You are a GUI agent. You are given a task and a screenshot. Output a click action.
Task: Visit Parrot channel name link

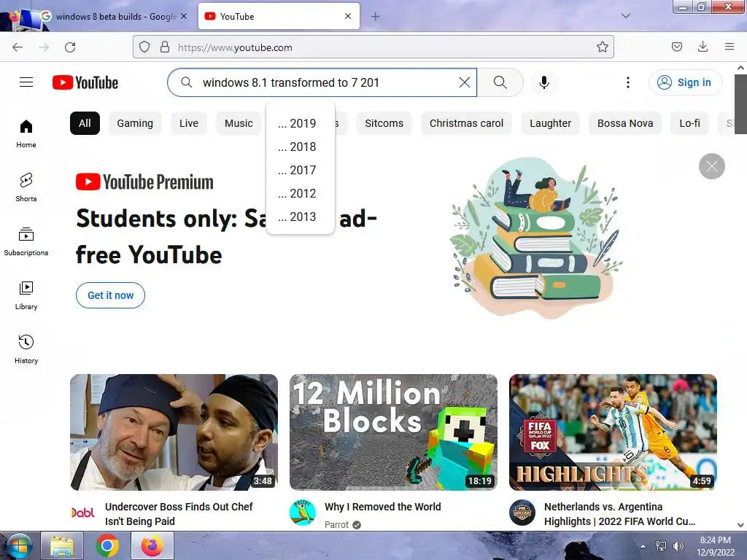(x=336, y=524)
